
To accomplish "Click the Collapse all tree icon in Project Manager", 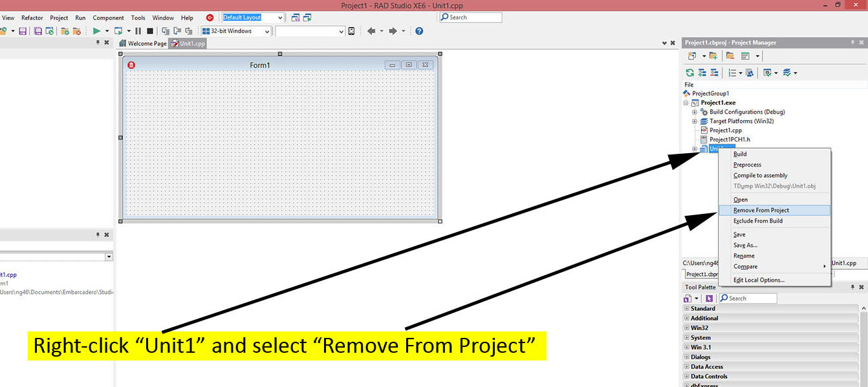I will click(714, 72).
